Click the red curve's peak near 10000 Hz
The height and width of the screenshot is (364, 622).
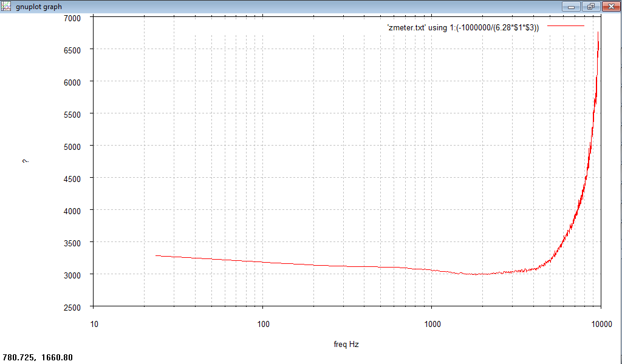coord(598,33)
